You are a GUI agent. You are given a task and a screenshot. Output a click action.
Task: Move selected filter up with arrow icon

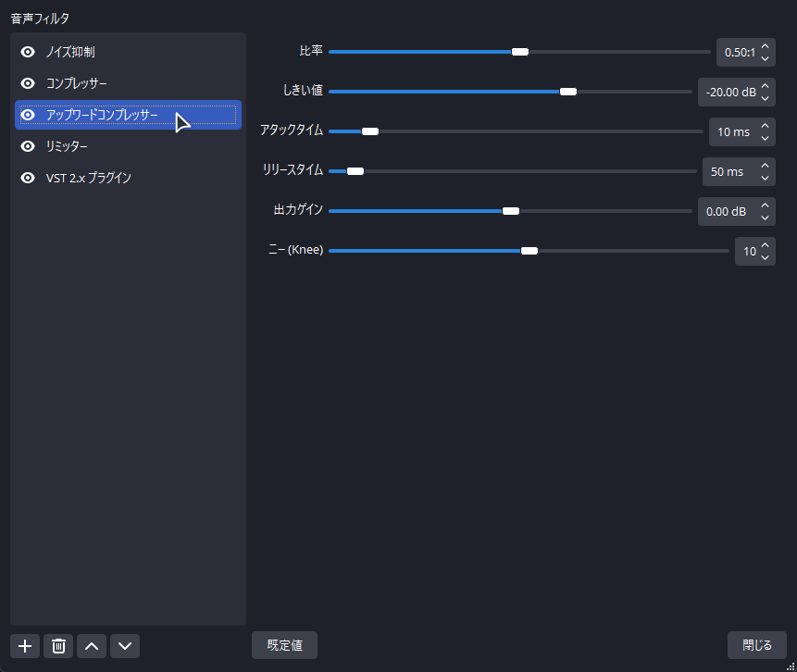pos(92,646)
